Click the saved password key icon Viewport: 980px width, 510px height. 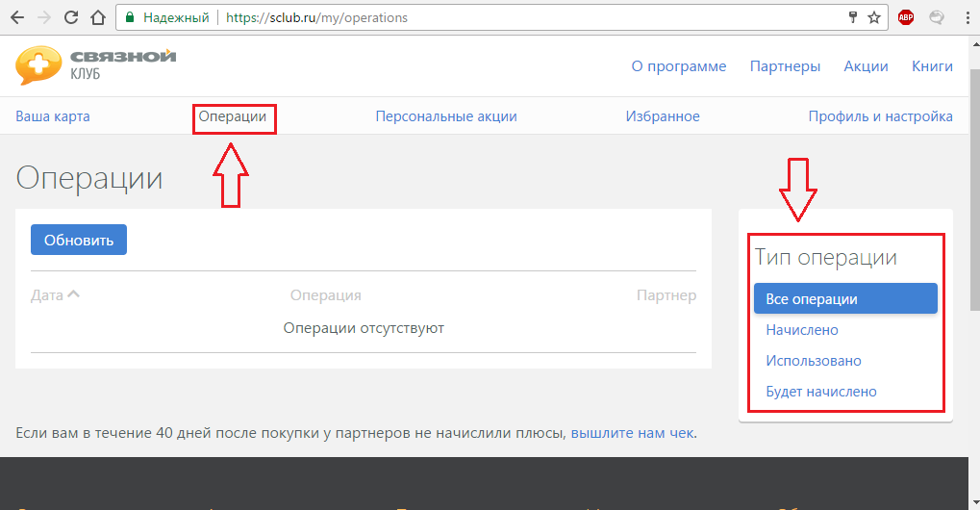coord(852,17)
